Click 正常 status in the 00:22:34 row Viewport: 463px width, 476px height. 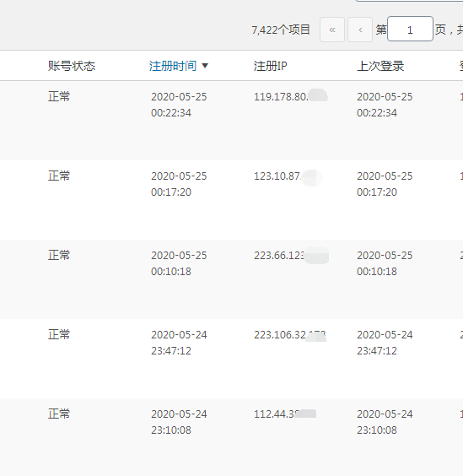pyautogui.click(x=59, y=96)
